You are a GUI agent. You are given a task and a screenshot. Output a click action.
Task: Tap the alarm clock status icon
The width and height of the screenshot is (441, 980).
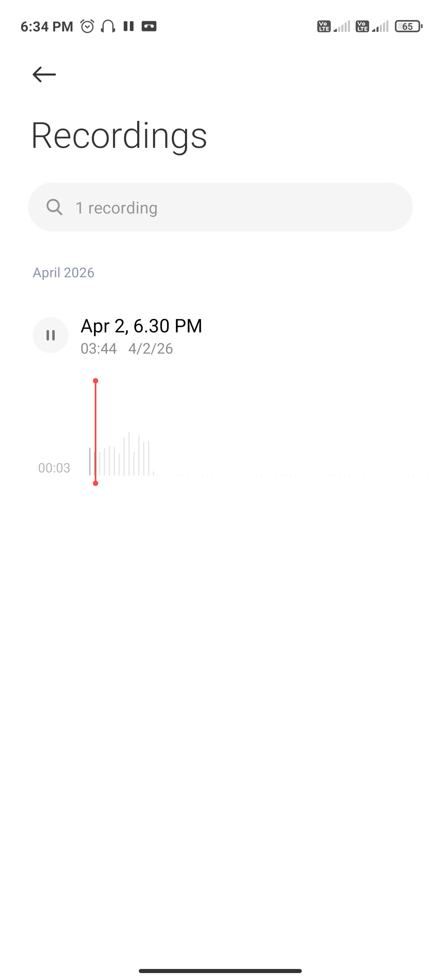pyautogui.click(x=87, y=27)
